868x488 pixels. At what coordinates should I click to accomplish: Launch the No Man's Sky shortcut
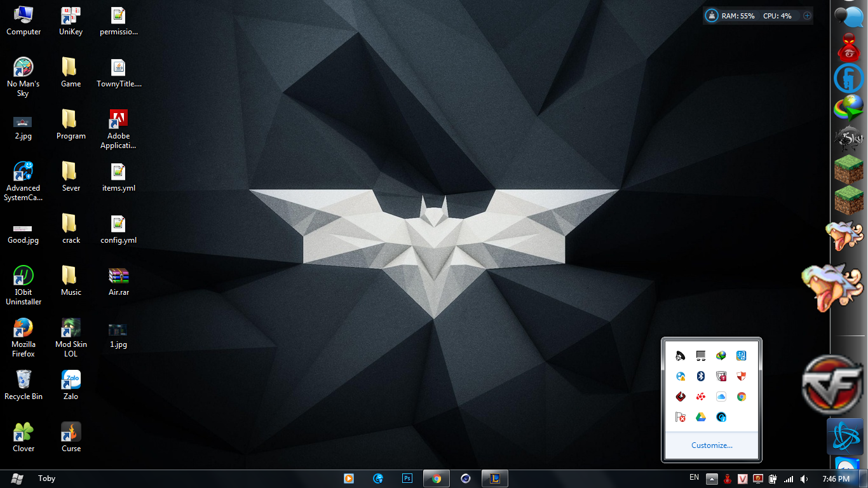point(24,77)
